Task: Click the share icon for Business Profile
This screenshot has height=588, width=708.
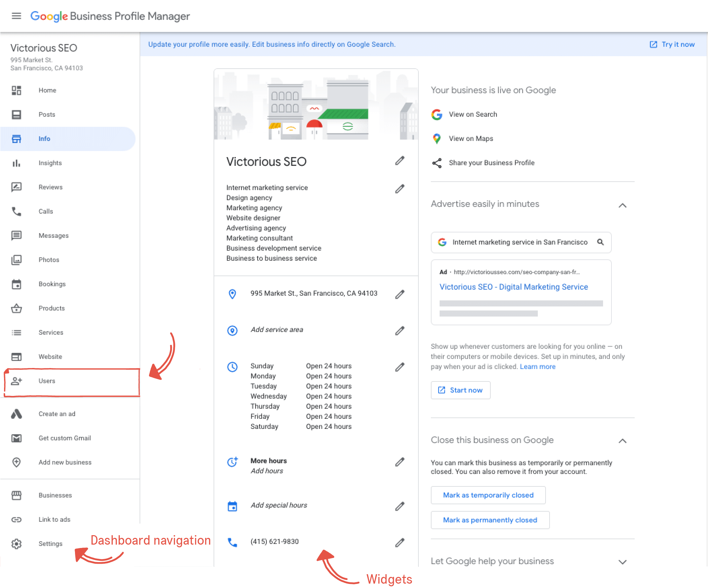Action: [x=437, y=163]
